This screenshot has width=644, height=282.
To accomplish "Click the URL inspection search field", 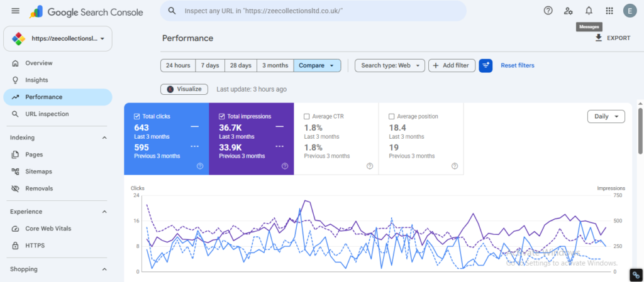I will click(313, 11).
